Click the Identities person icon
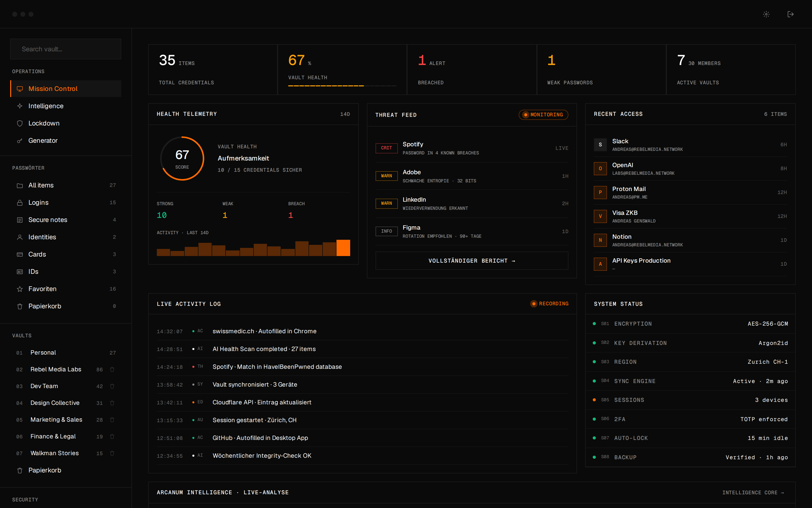This screenshot has height=508, width=812. (x=20, y=237)
